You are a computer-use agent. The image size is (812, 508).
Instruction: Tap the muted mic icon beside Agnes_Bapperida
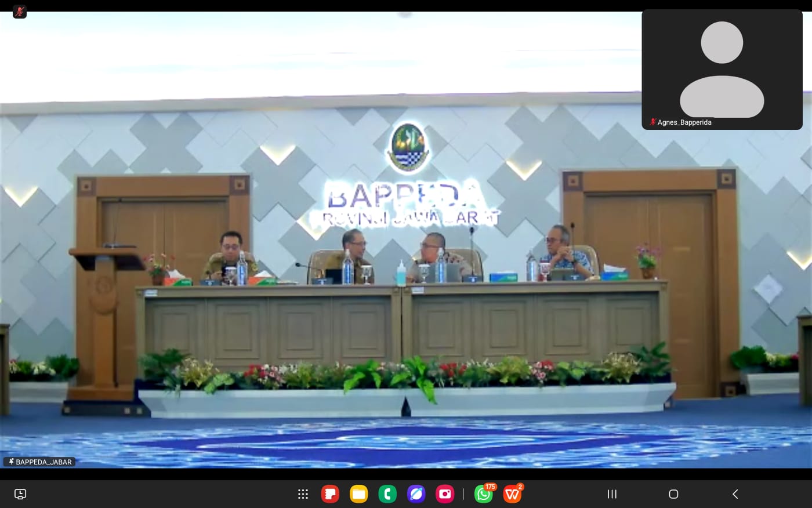[652, 122]
